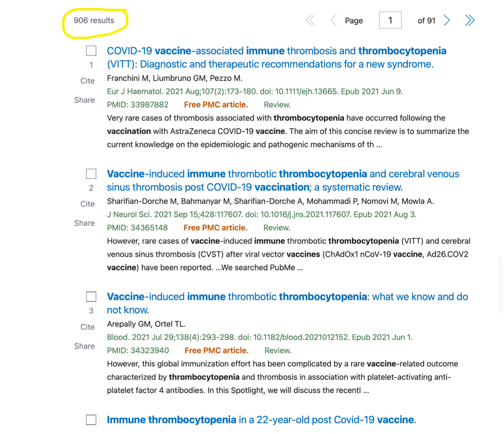Open 'what we know and do not know' article
Image resolution: width=504 pixels, height=434 pixels.
point(287,297)
